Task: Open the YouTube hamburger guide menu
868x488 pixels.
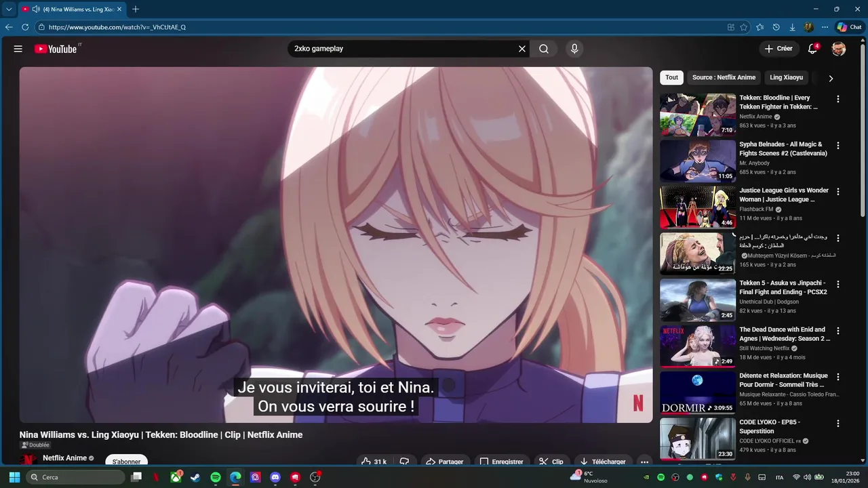Action: (18, 49)
